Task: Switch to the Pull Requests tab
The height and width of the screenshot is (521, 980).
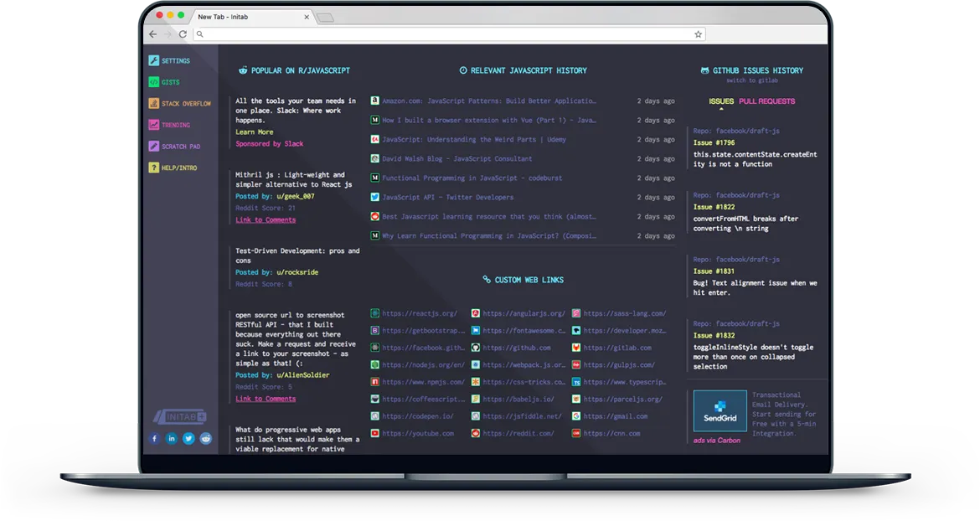Action: pyautogui.click(x=766, y=101)
